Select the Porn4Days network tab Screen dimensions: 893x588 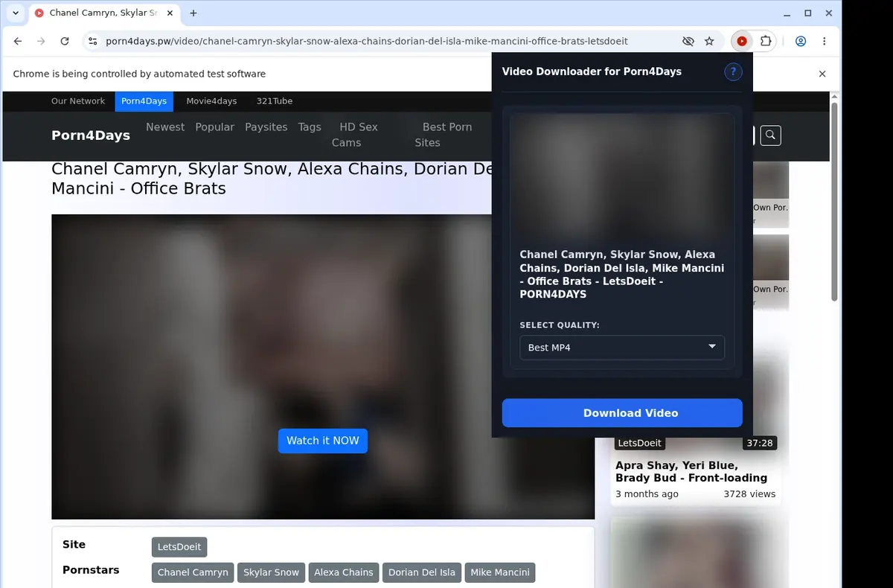[144, 101]
